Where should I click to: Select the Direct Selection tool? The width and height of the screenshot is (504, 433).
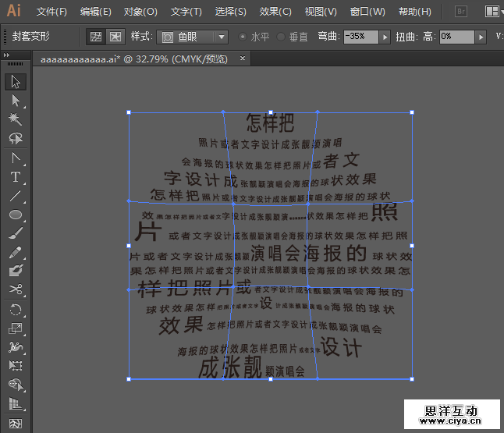15,101
